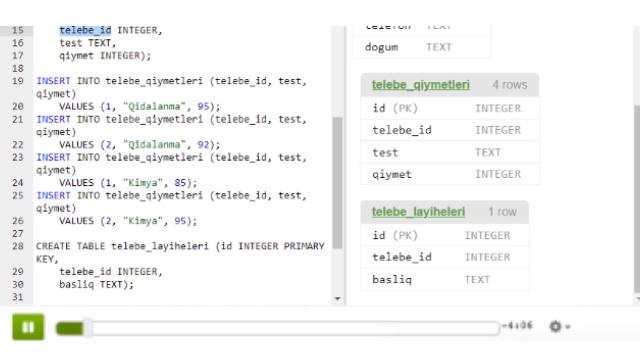640x360 pixels.
Task: Click the INSERT keyword on line 25
Action: pos(53,196)
